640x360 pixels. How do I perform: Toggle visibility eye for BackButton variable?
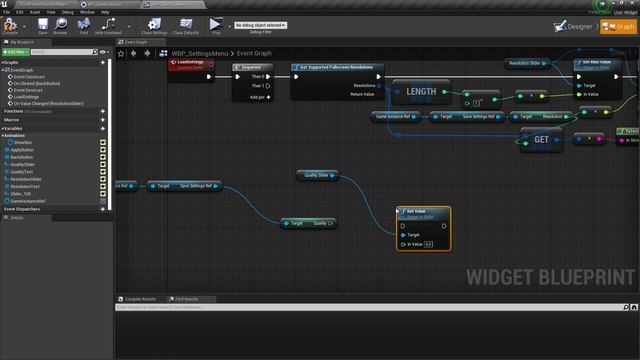click(x=103, y=157)
